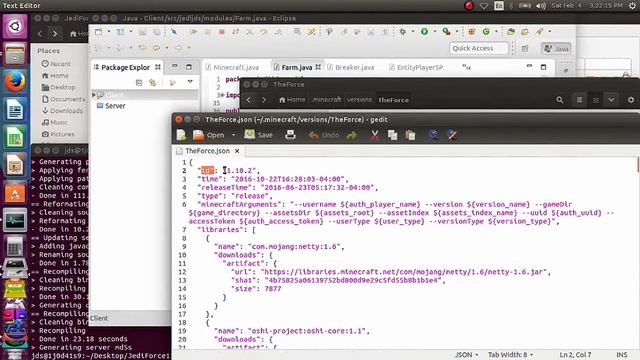Click Eclipse New Java Class green icon
The image size is (640, 360).
(486, 31)
